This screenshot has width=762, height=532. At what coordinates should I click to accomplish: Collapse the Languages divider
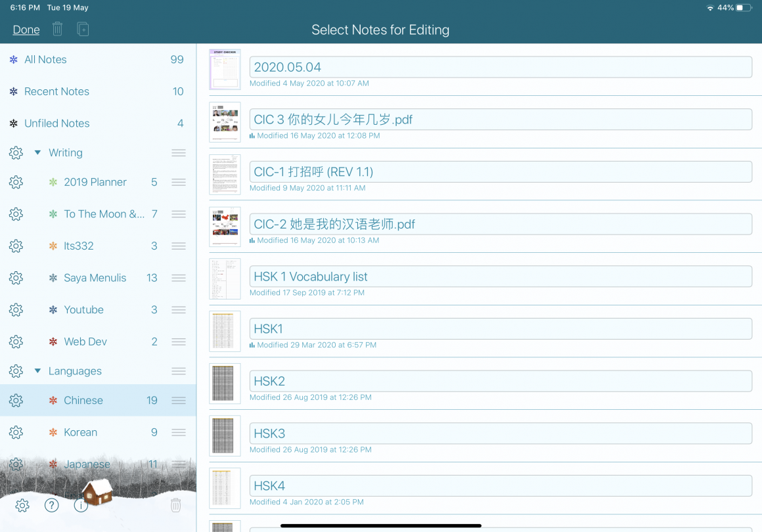(x=38, y=371)
